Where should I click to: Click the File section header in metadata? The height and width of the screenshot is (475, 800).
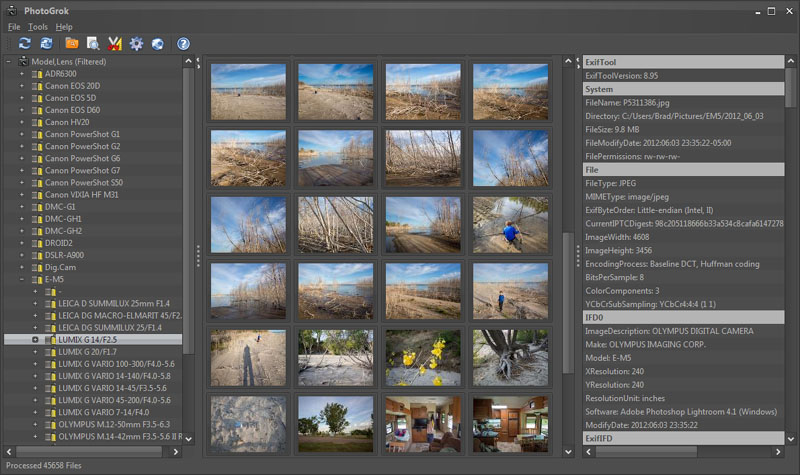pos(683,170)
